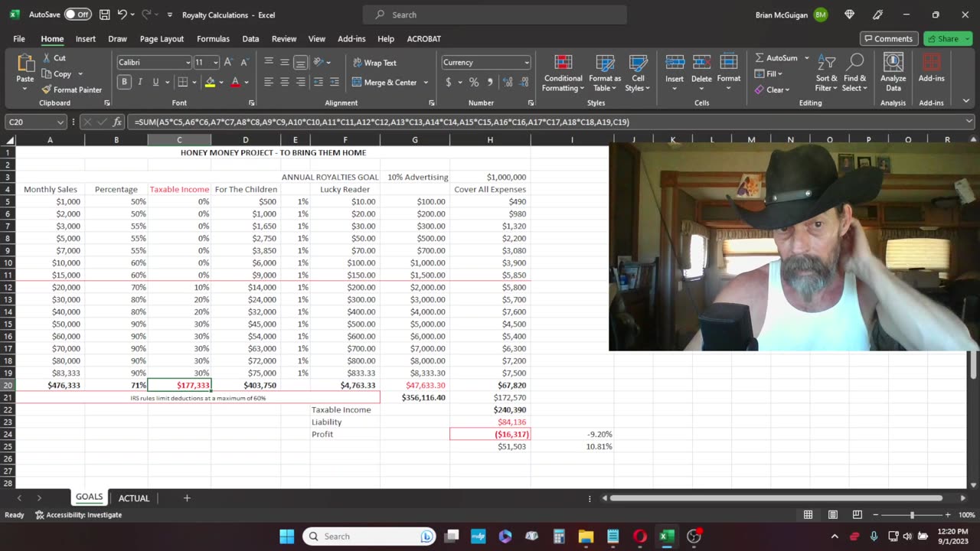Viewport: 980px width, 551px height.
Task: Open Cell Styles gallery
Action: [x=638, y=73]
